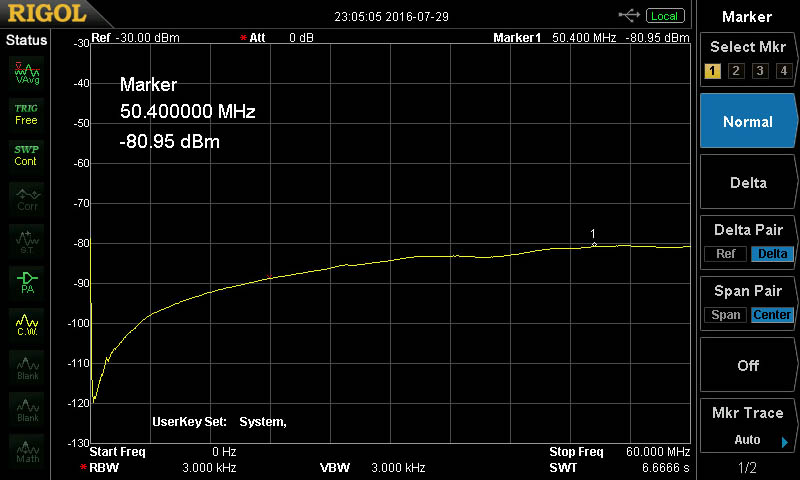Click the VAvg video averaging status icon
The width and height of the screenshot is (800, 480).
coord(26,71)
